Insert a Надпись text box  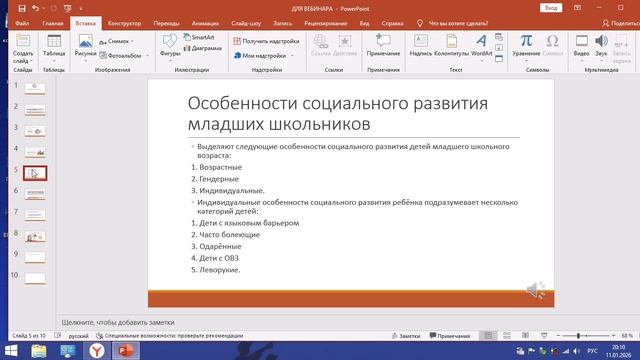point(420,46)
